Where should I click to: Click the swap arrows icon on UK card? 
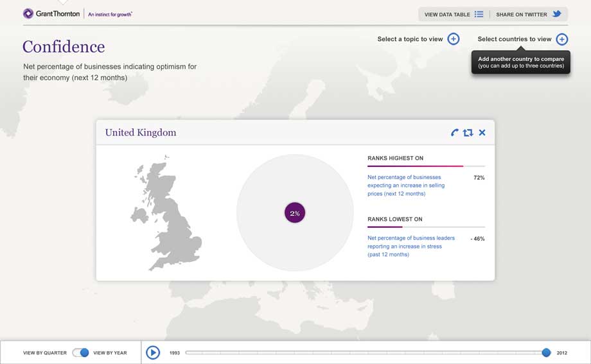point(468,133)
